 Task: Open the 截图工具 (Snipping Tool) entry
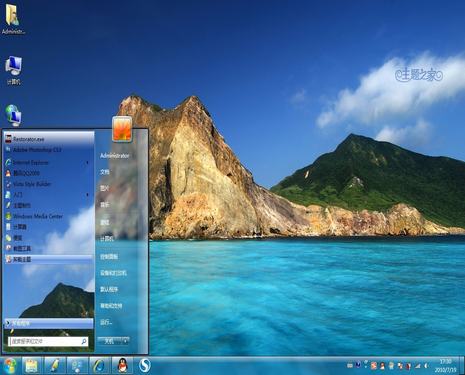pos(49,248)
